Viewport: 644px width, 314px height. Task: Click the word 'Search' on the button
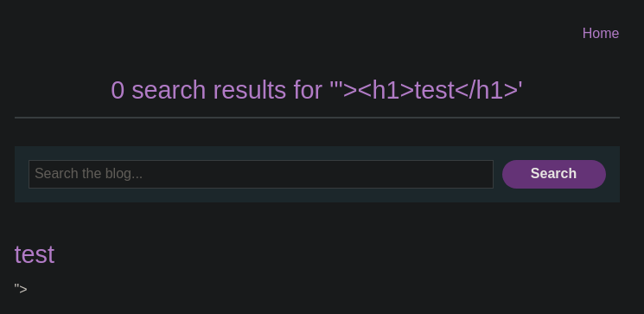click(553, 174)
